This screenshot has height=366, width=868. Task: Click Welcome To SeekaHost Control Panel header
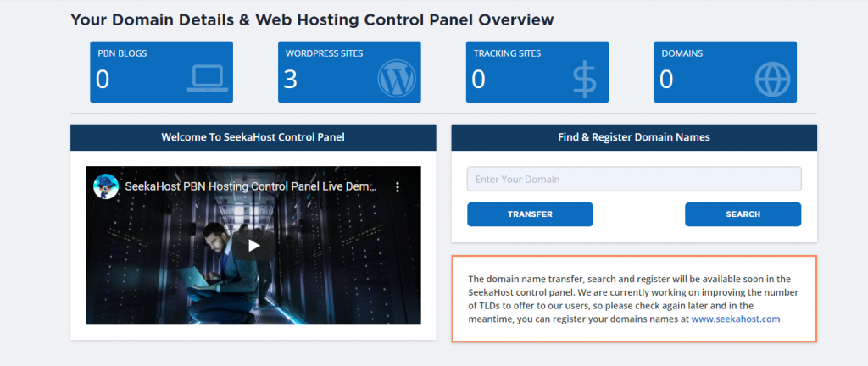[253, 137]
